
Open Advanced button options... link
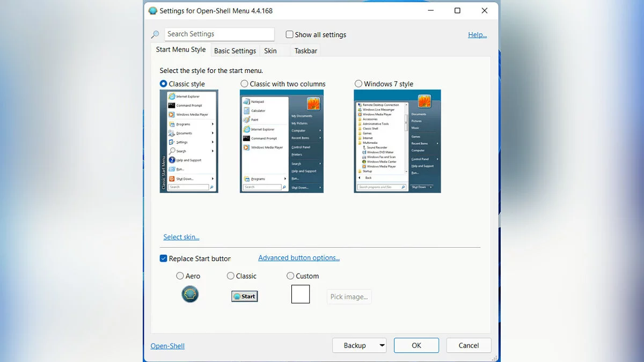click(299, 258)
